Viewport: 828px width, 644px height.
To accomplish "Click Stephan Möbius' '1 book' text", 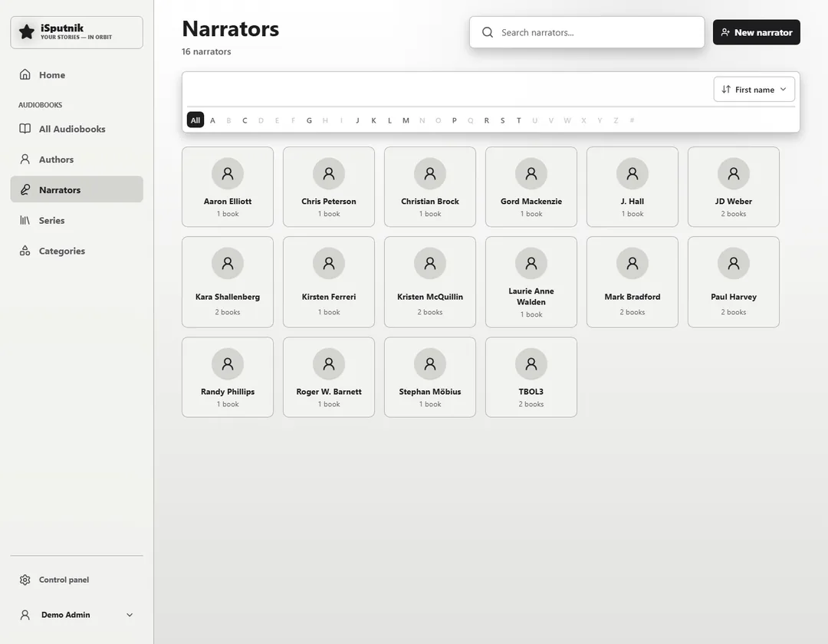I will [x=430, y=404].
